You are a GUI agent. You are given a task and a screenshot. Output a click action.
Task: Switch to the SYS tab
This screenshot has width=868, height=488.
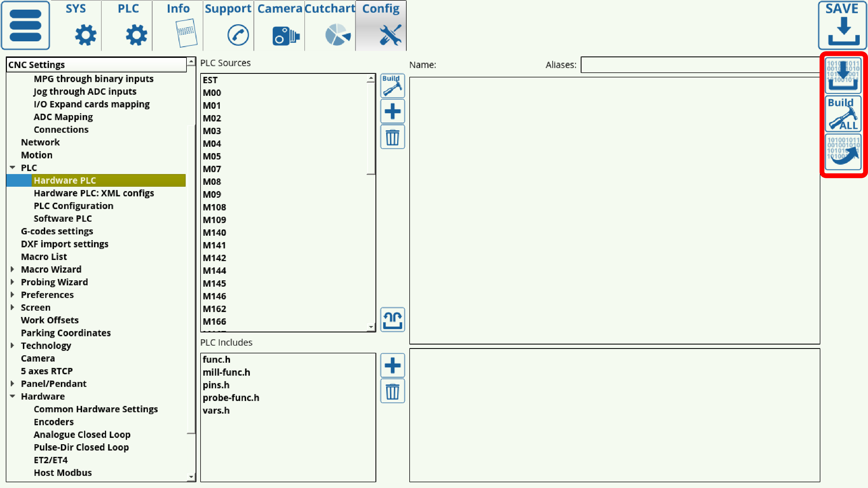pos(76,25)
